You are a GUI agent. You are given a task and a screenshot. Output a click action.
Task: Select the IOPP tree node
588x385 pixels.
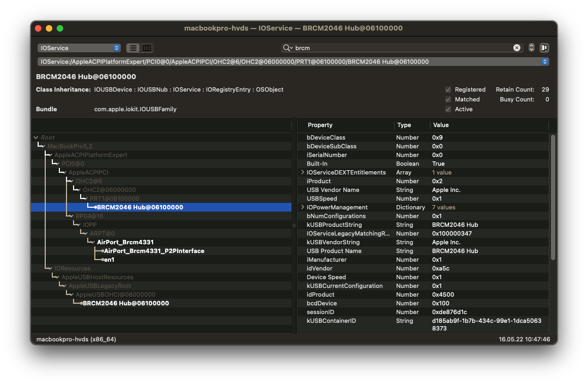point(89,225)
